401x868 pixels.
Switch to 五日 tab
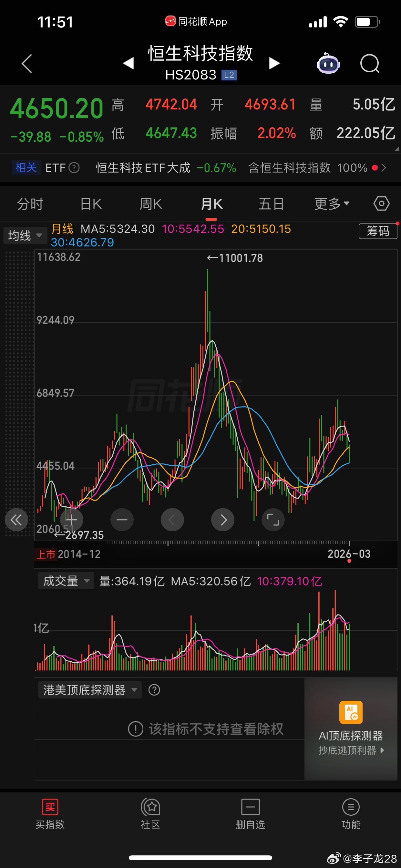pos(271,203)
